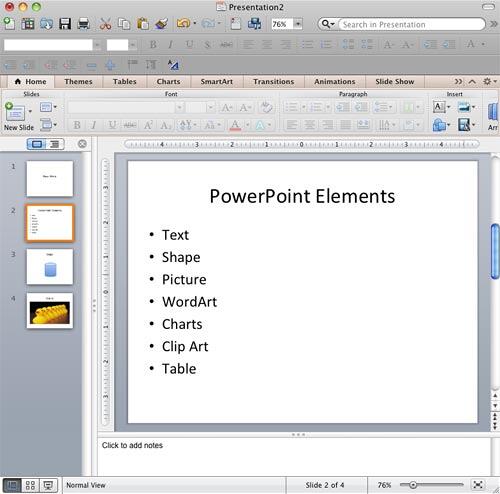Viewport: 500px width, 494px height.
Task: Click the zoom slider handle in status bar
Action: point(413,485)
